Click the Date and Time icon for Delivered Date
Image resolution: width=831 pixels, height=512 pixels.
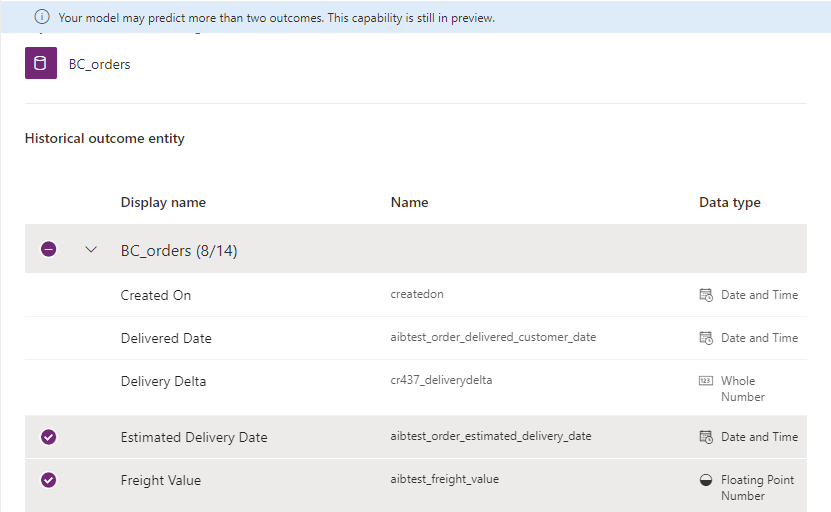tap(706, 338)
